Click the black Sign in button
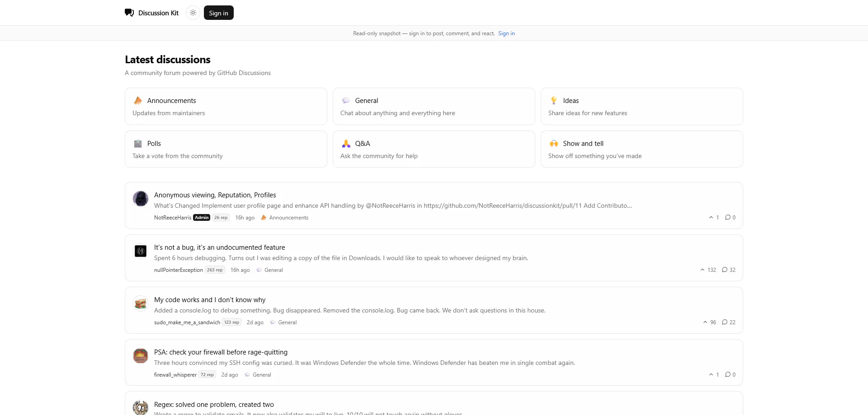 (219, 13)
